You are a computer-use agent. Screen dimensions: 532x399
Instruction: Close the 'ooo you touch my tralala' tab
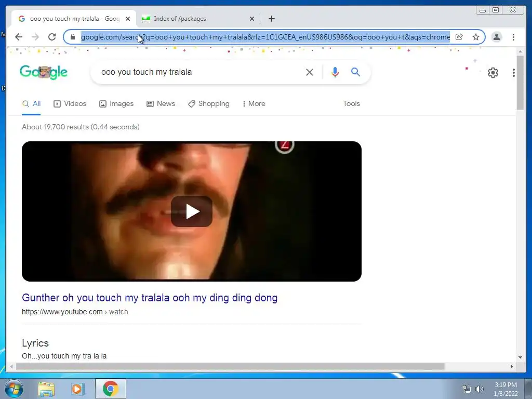[128, 19]
